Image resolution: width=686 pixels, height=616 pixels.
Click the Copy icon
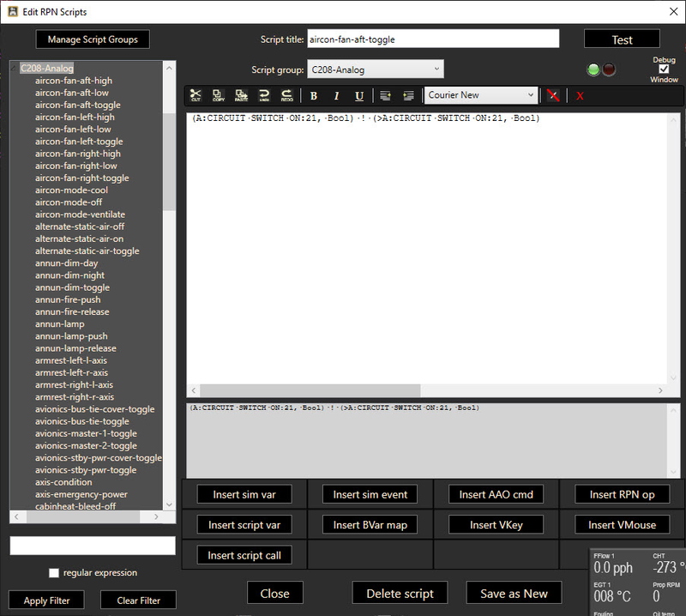pos(217,95)
